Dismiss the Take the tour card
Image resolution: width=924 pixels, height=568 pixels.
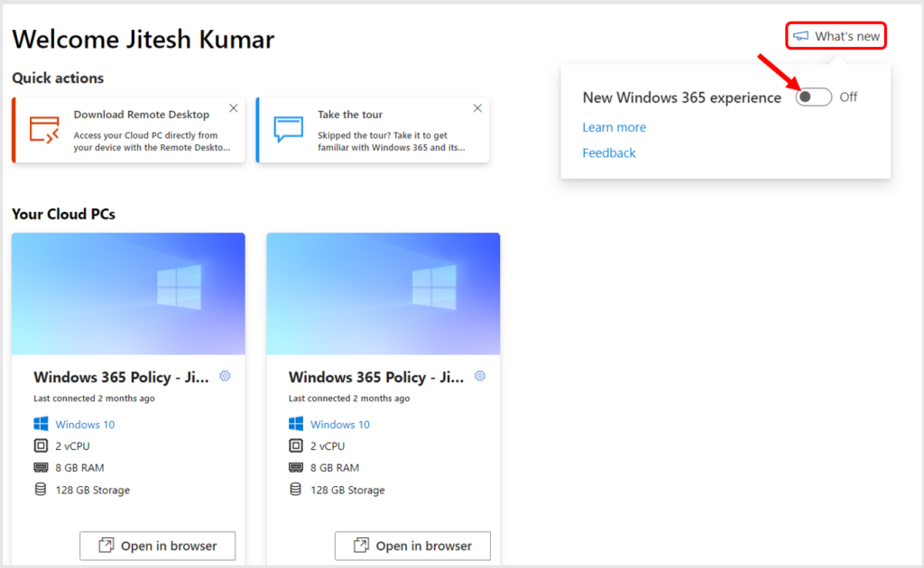[477, 108]
